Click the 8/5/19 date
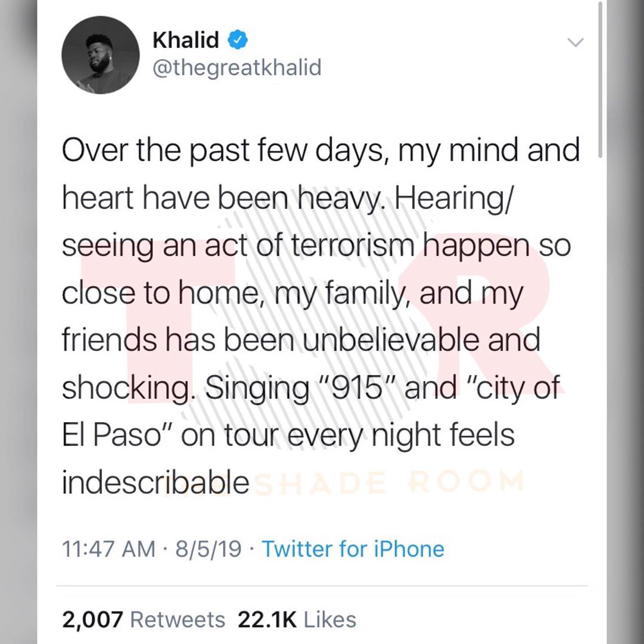The height and width of the screenshot is (644, 644). [208, 549]
